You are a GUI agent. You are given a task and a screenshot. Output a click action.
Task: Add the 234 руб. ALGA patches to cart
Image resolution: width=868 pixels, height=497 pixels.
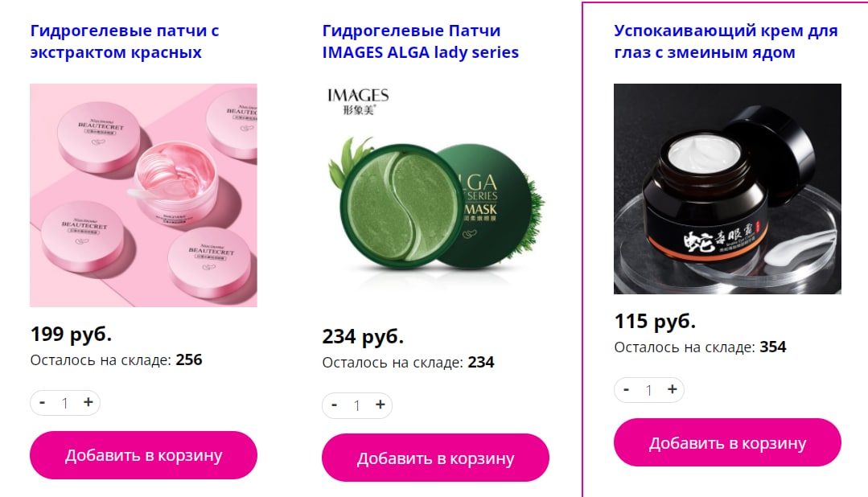pos(435,458)
